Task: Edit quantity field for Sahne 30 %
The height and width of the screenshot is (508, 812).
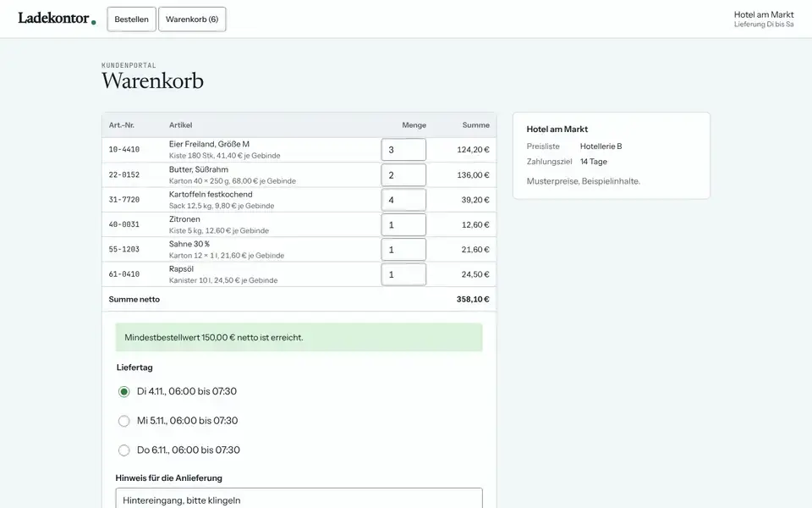Action: coord(403,249)
